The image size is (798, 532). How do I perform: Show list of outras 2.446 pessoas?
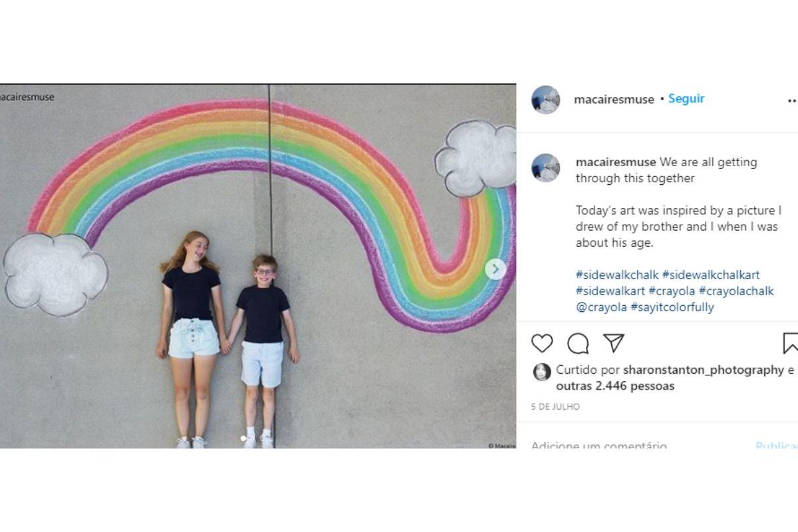click(615, 386)
